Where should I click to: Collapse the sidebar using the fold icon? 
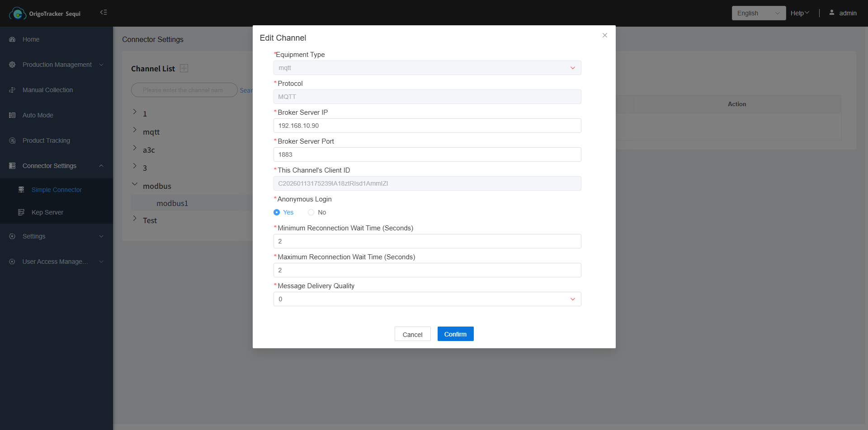(x=104, y=13)
